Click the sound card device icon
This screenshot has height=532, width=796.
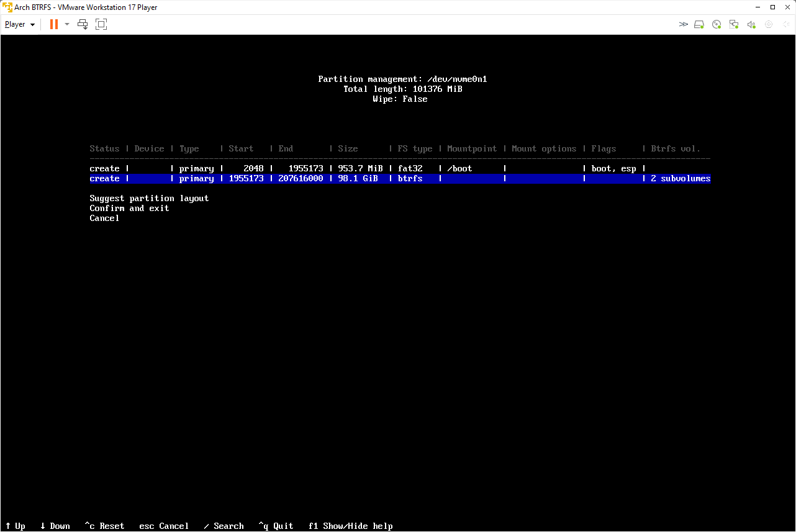click(751, 24)
